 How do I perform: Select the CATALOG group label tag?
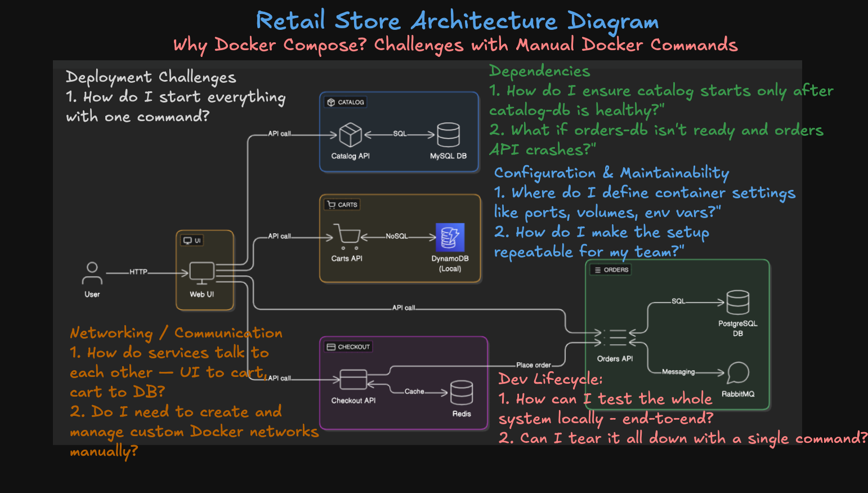[x=346, y=102]
